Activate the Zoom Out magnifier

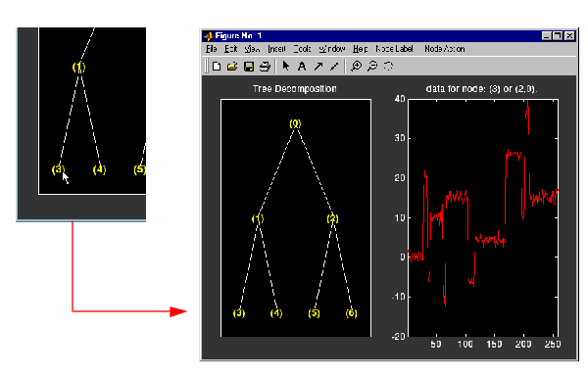click(372, 66)
